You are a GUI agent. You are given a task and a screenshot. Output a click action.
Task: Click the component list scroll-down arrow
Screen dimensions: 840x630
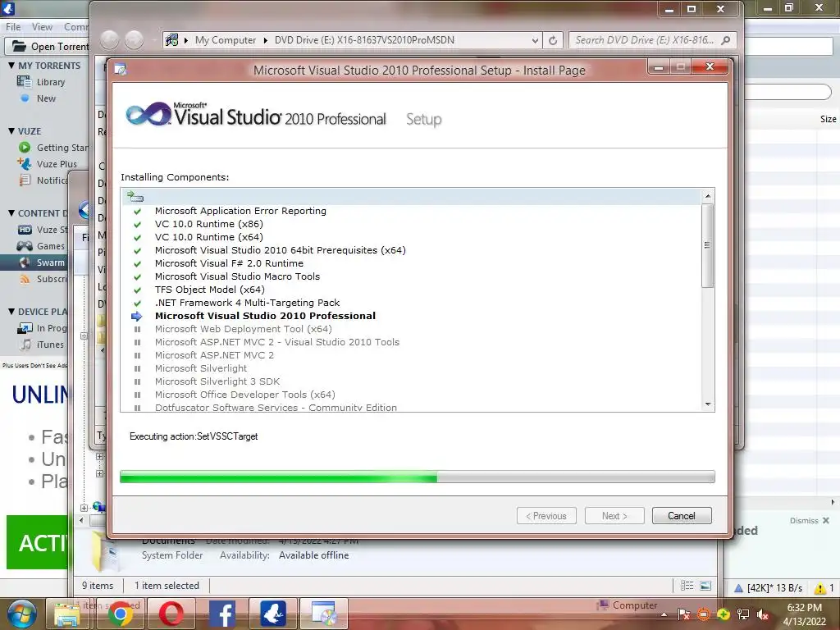[x=708, y=404]
